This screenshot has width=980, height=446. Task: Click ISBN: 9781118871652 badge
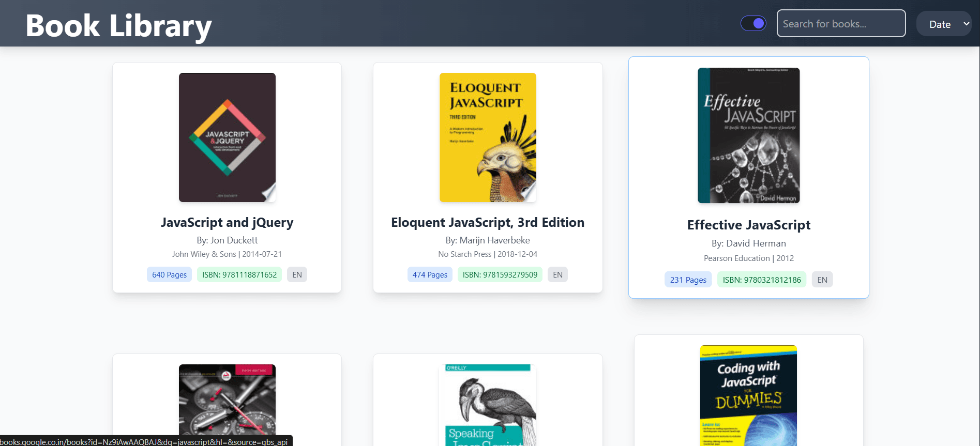coord(239,274)
